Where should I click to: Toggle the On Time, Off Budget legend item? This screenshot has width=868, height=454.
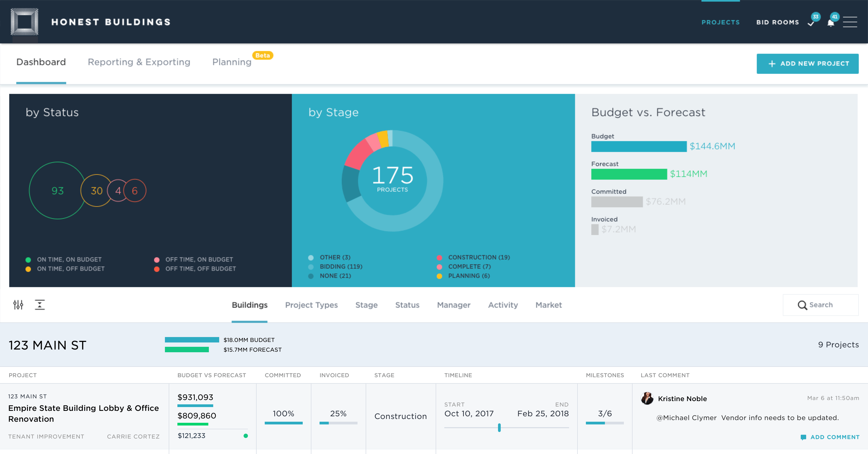(x=71, y=269)
